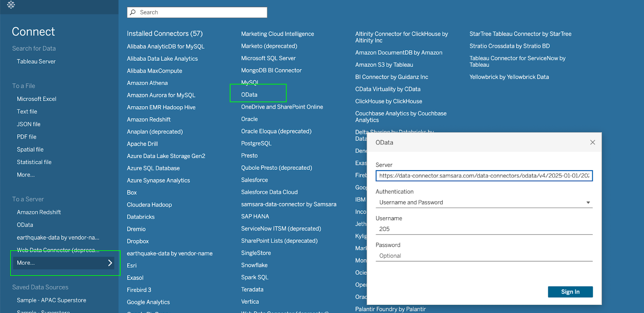The image size is (644, 313).
Task: Choose Presto connector
Action: (249, 156)
